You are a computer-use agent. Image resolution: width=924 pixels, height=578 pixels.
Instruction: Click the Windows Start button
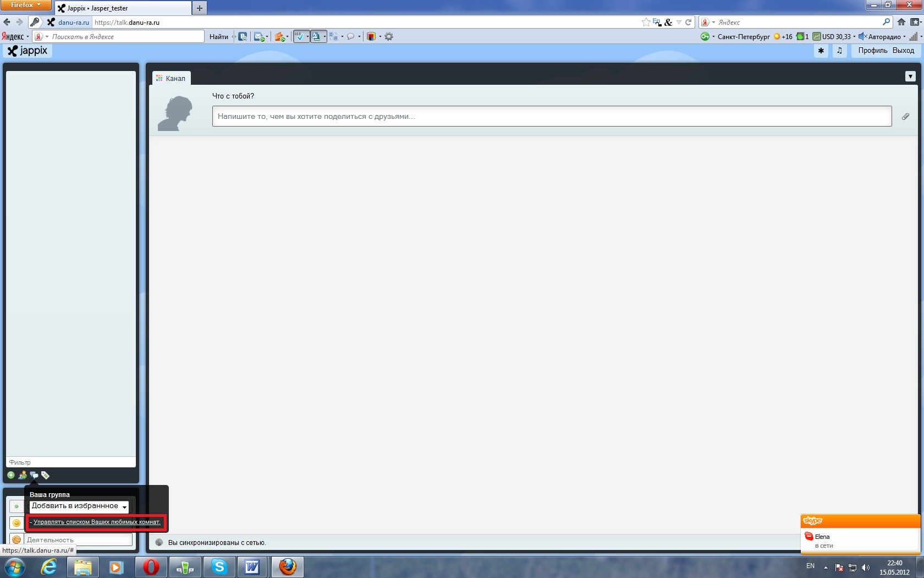[x=15, y=567]
